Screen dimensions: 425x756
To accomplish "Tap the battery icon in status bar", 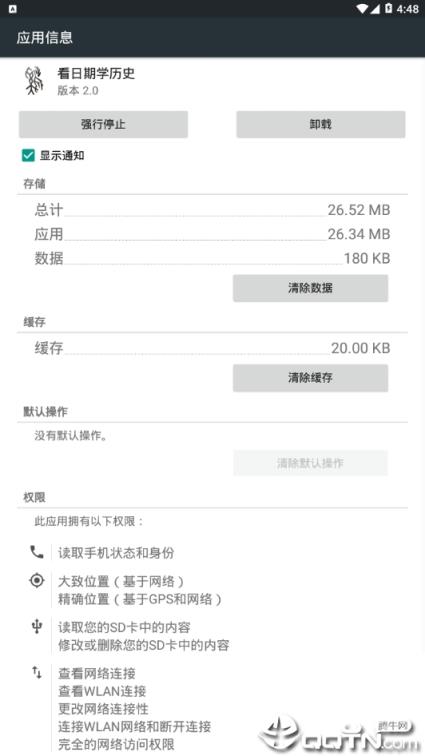I will point(388,8).
